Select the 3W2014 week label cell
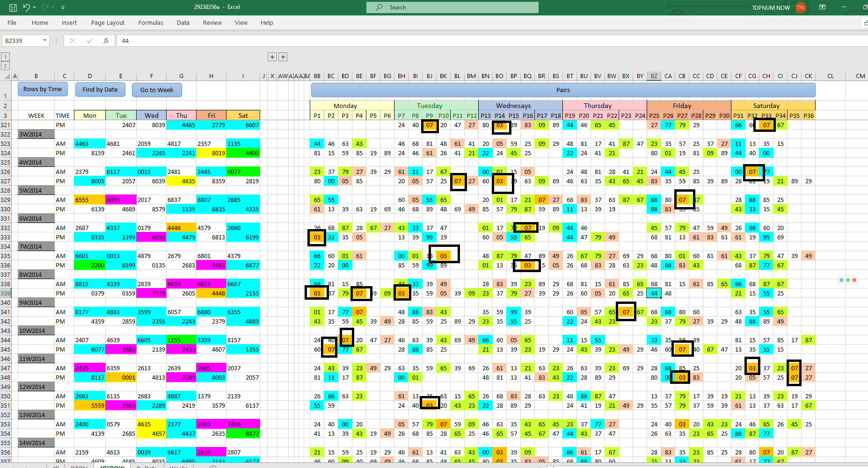Viewport: 868px width, 468px height. pos(36,135)
